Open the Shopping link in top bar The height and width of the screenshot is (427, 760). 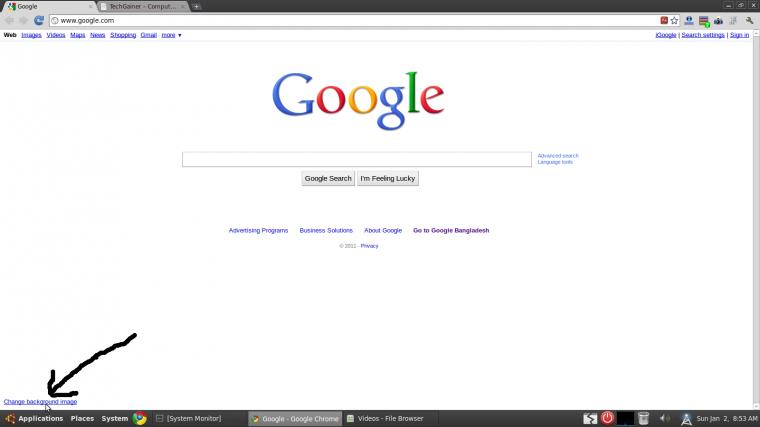pyautogui.click(x=123, y=35)
